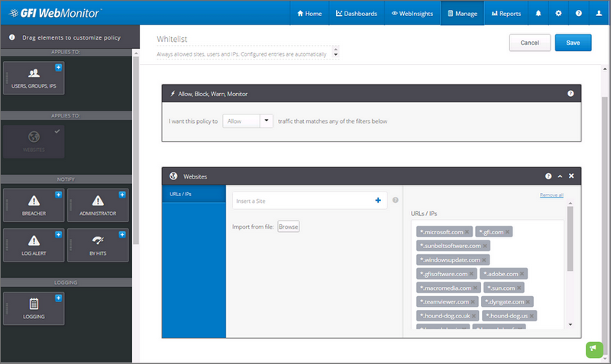Image resolution: width=611 pixels, height=364 pixels.
Task: Click the Remove all link
Action: 551,195
